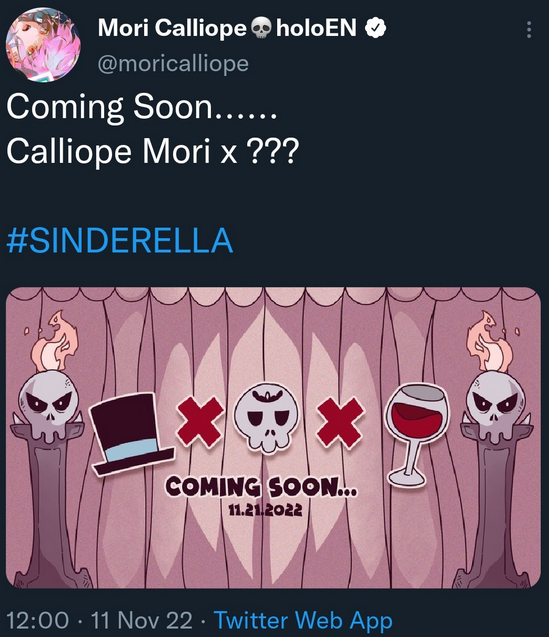Open the @moricalliope handle link
Screen dimensions: 549x637
173,64
